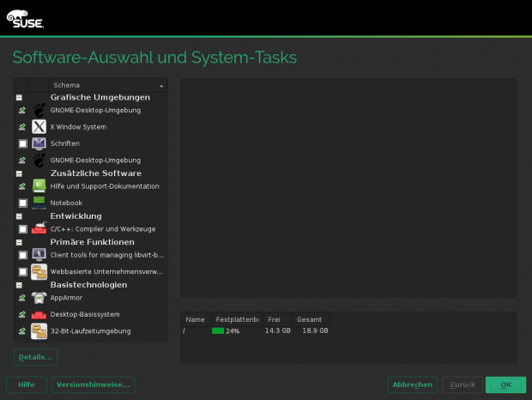Select the Entwicklung heading
532x400 pixels.
point(76,216)
